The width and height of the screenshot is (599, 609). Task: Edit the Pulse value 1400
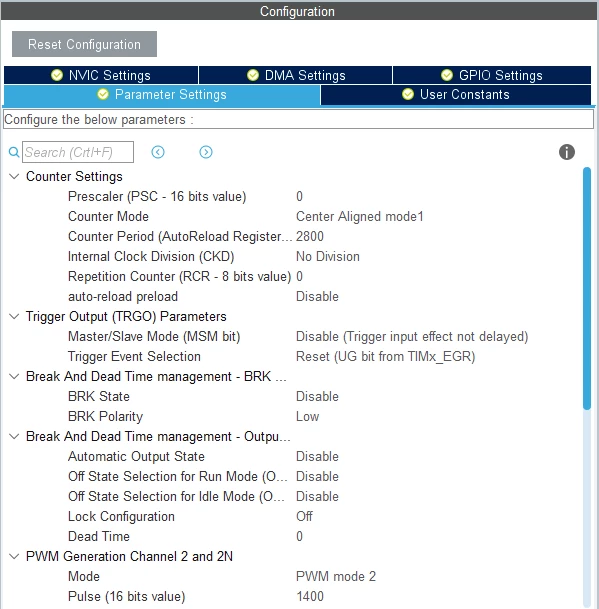coord(310,597)
